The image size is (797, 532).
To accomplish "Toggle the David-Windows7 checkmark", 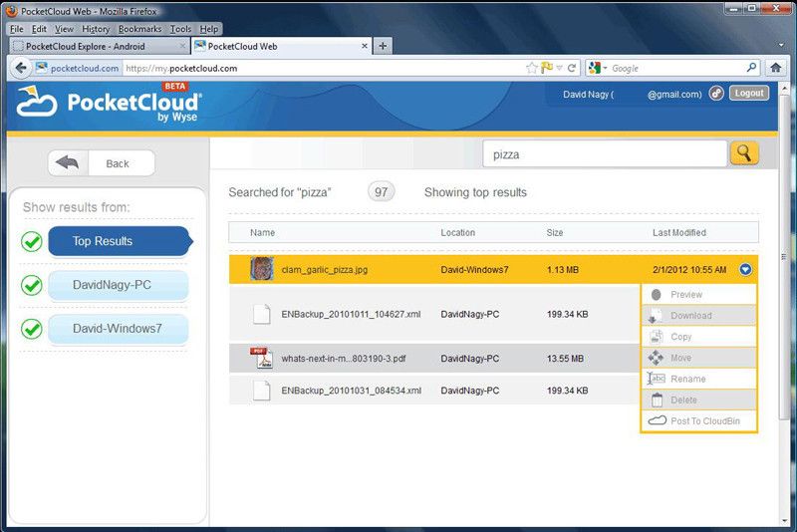I will point(32,329).
